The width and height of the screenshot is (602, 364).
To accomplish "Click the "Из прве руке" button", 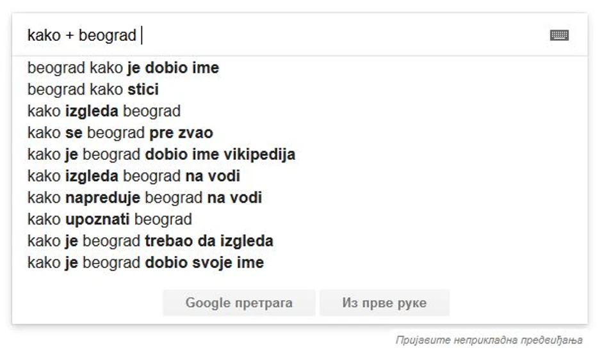I will point(384,303).
